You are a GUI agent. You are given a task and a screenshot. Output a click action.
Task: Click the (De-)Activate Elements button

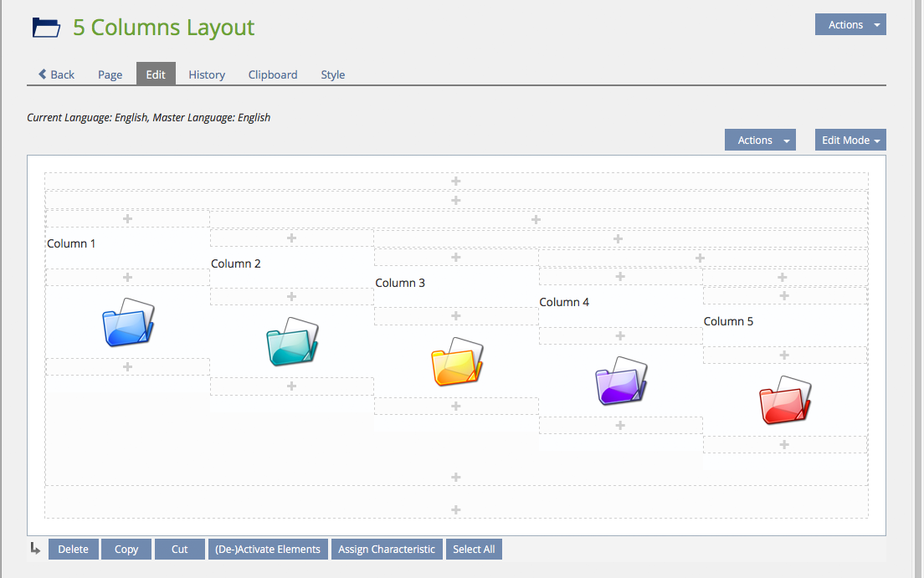pos(268,550)
